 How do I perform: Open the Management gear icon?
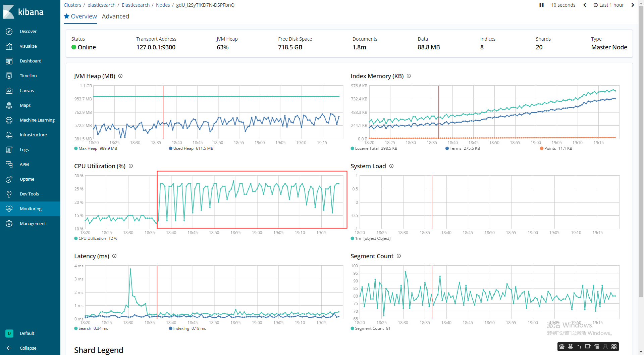(9, 223)
